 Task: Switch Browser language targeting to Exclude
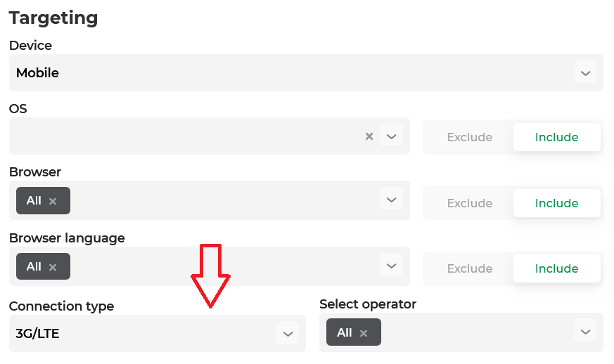click(x=470, y=268)
